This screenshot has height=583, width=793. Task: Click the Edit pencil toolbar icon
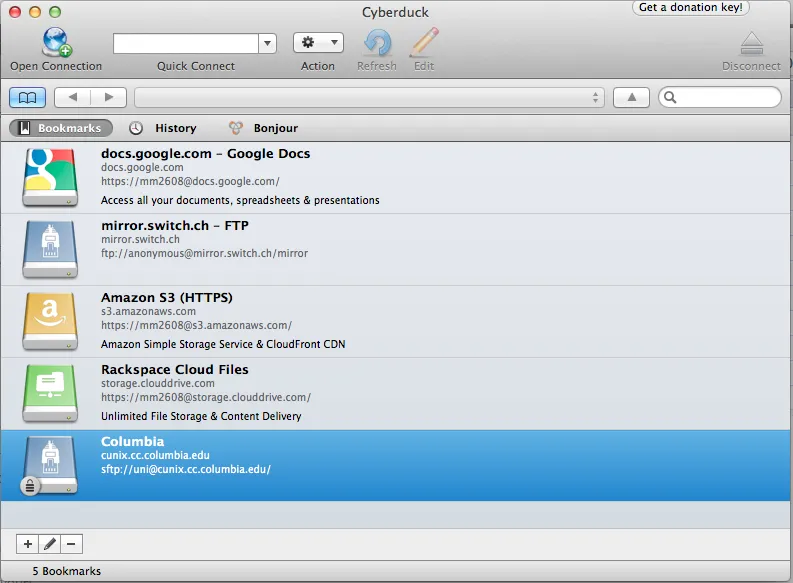point(424,42)
